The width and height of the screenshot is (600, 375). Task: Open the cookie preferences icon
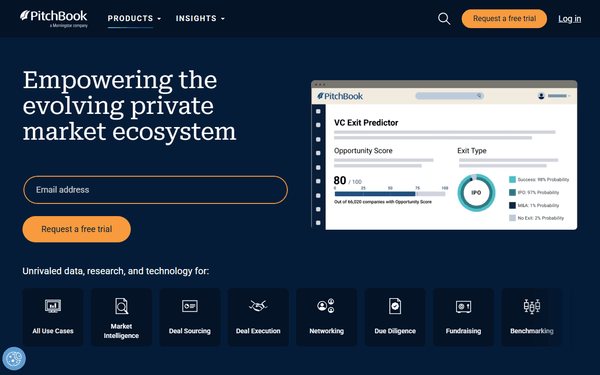(x=14, y=359)
